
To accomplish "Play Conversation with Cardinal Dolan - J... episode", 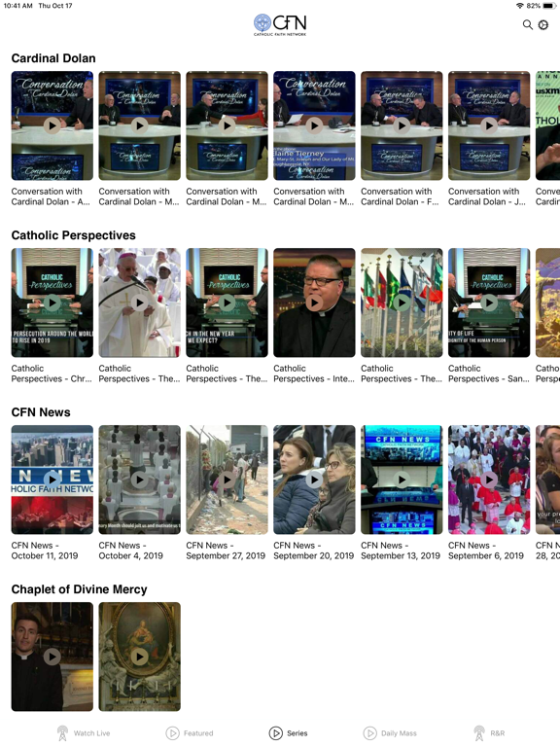I will coord(489,125).
